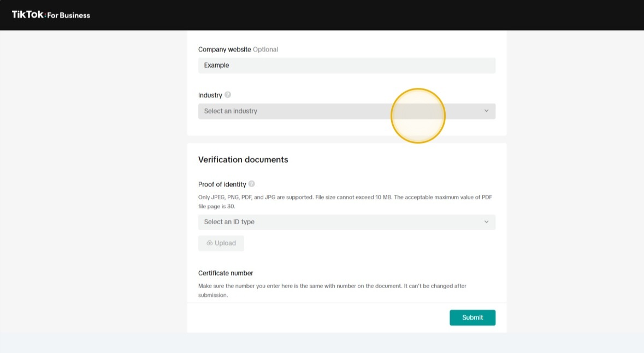
Task: Click the Certificate number label
Action: (x=226, y=273)
